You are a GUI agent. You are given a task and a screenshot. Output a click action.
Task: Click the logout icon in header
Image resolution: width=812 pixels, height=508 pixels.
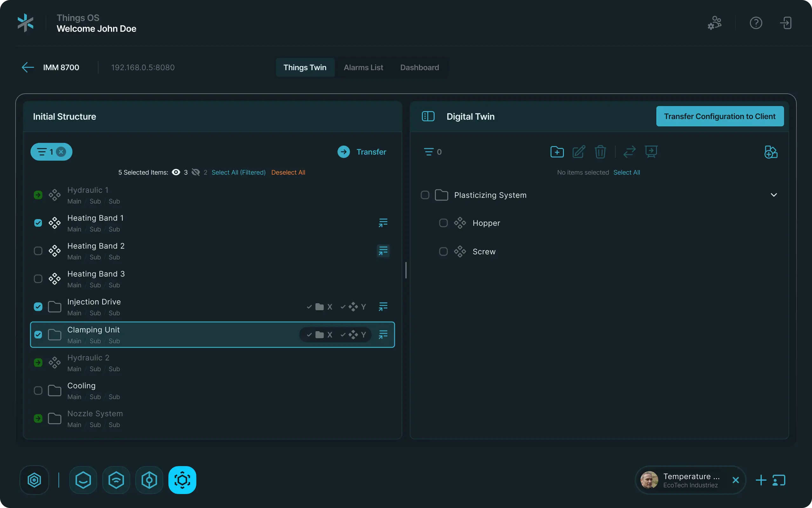[786, 23]
